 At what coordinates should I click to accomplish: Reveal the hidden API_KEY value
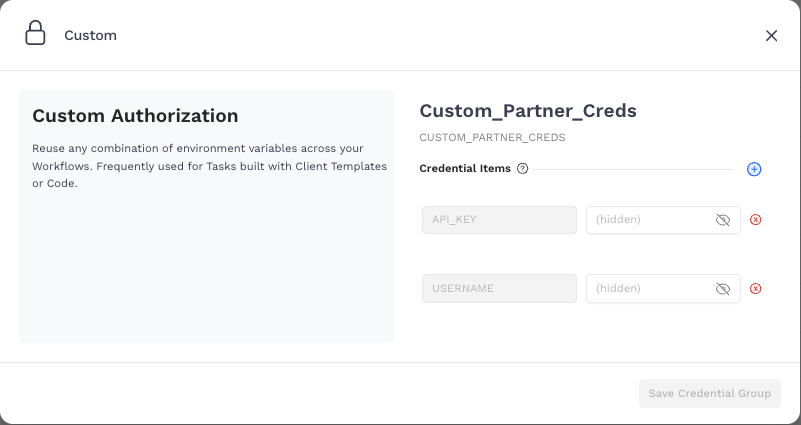click(x=723, y=220)
